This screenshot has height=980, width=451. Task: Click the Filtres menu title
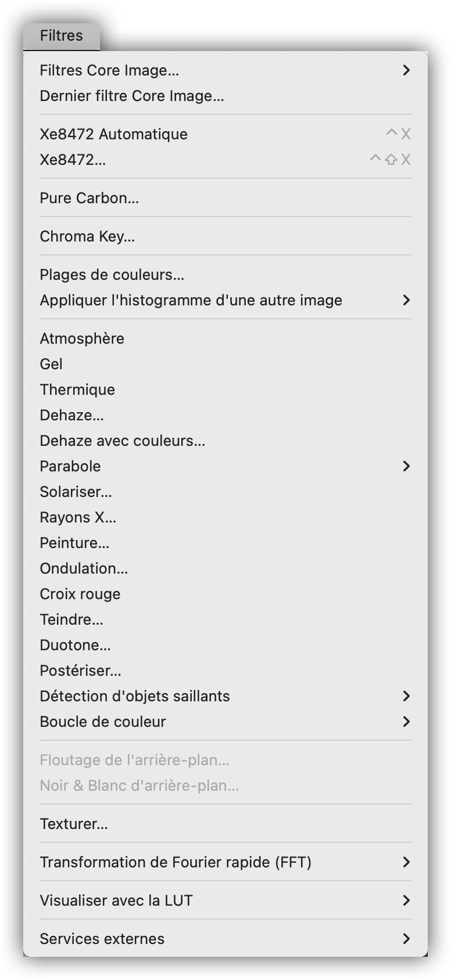point(62,36)
